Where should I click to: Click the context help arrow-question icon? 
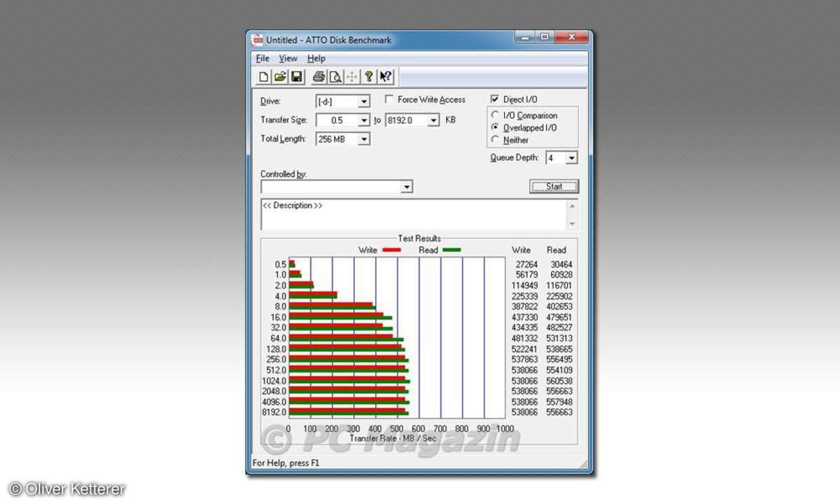(x=386, y=77)
